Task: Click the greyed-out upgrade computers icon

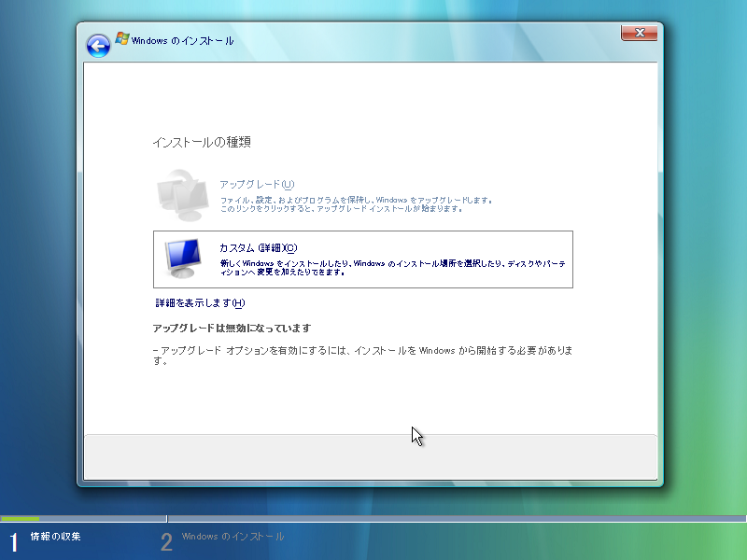Action: tap(183, 195)
